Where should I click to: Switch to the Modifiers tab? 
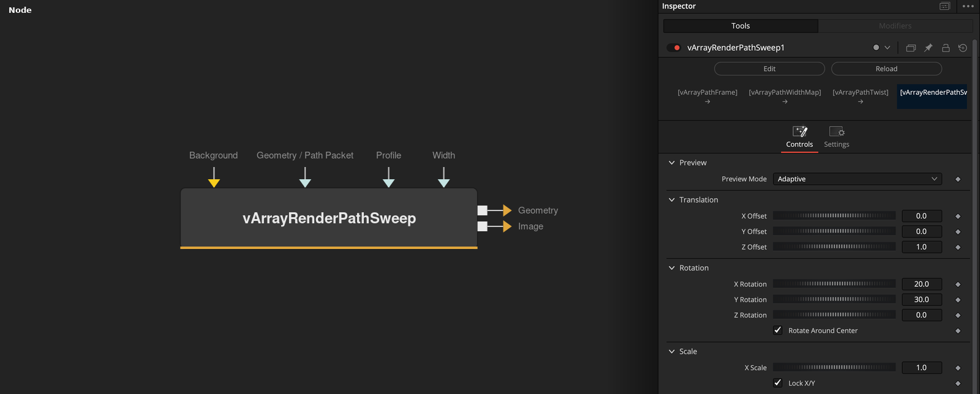click(x=895, y=26)
